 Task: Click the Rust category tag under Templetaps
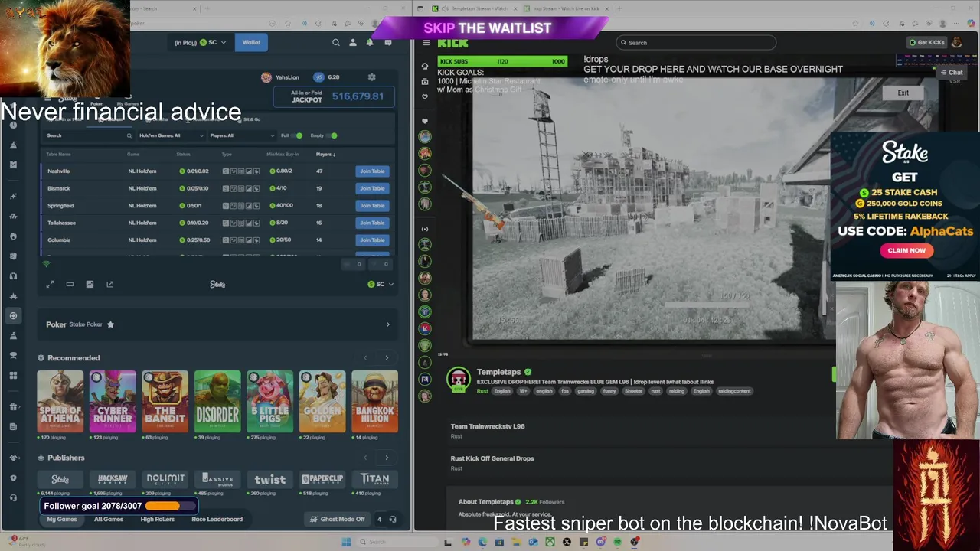pyautogui.click(x=482, y=391)
